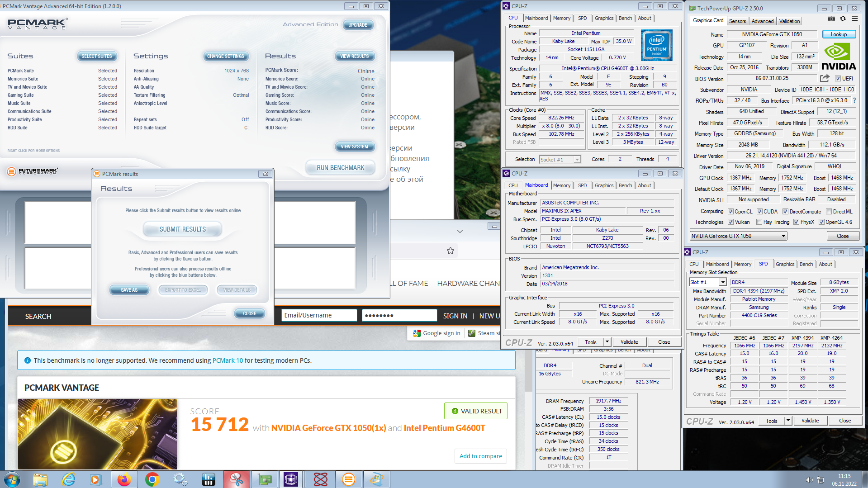Open Bench tab in Mainboard CPU-Z window
The image size is (868, 488).
(625, 185)
